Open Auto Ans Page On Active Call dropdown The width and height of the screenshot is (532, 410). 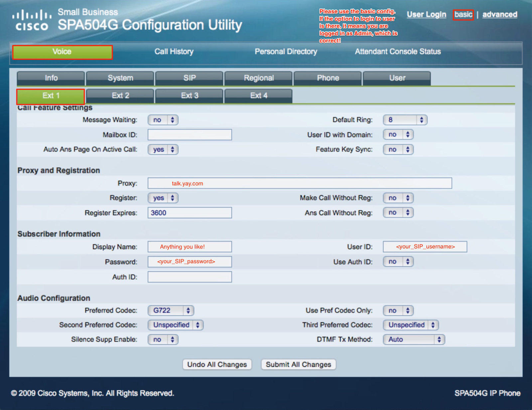point(163,150)
